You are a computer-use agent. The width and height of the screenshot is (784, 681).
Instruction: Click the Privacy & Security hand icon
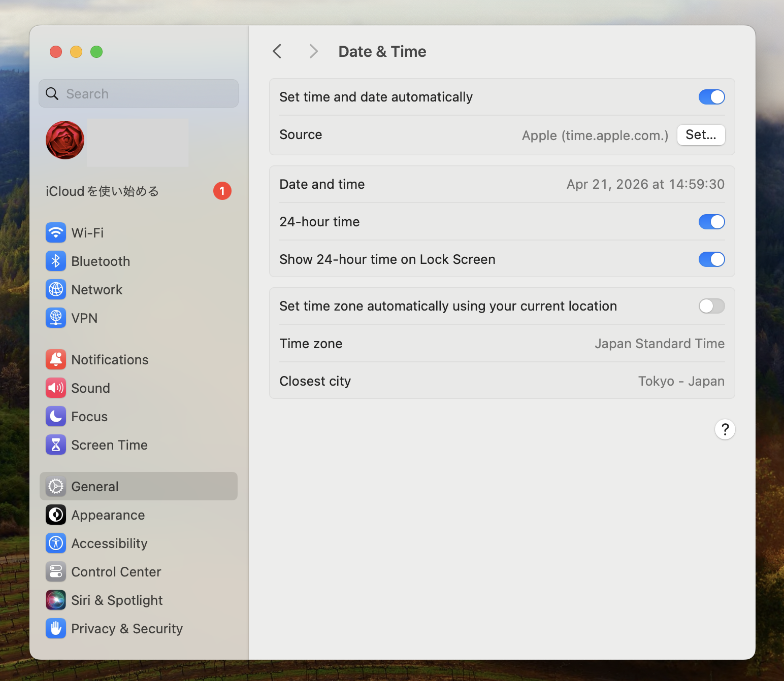pyautogui.click(x=56, y=629)
